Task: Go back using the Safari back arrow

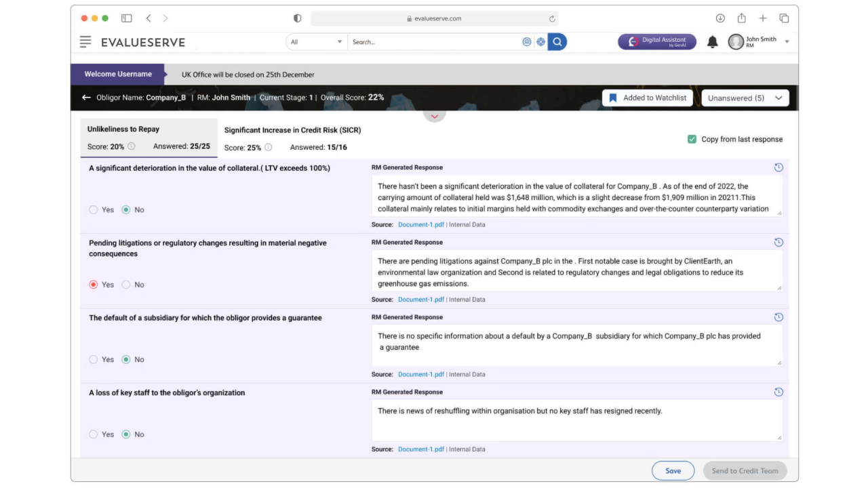Action: click(149, 18)
